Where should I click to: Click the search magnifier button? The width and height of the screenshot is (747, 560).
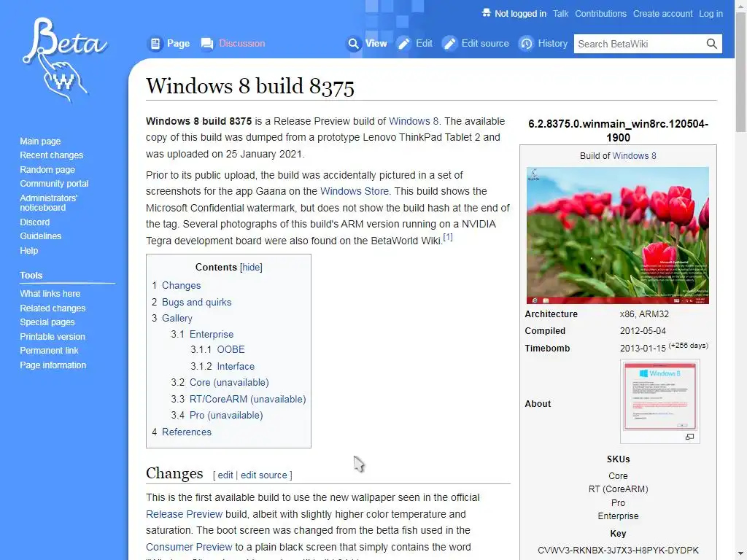[712, 44]
